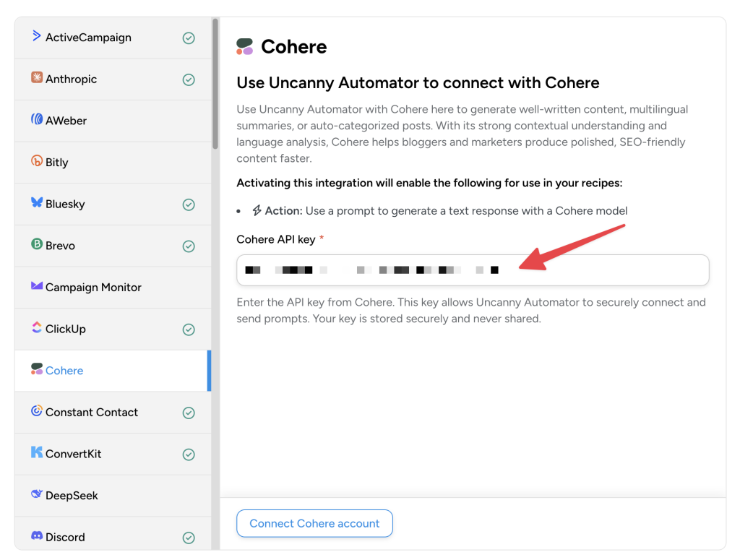Click the checkmark beside Constant Contact
Image resolution: width=740 pixels, height=560 pixels.
(189, 413)
